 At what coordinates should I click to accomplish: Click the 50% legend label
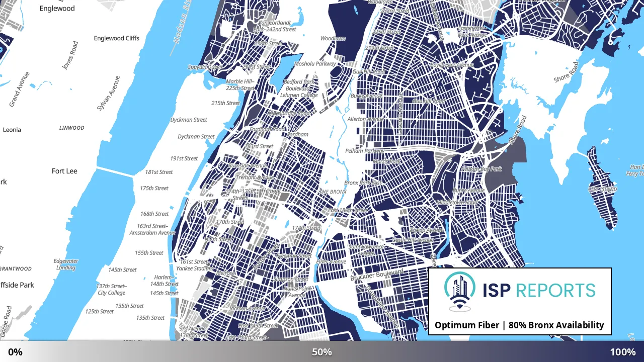[322, 352]
